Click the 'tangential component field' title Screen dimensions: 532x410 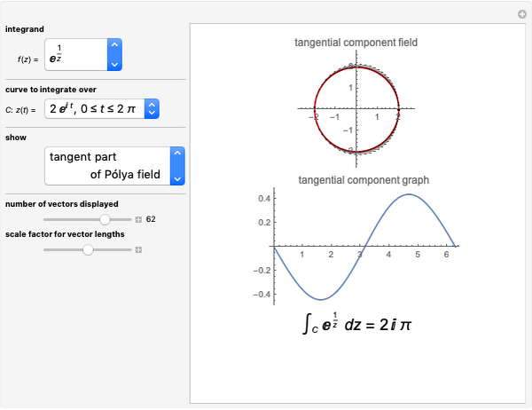click(x=356, y=43)
